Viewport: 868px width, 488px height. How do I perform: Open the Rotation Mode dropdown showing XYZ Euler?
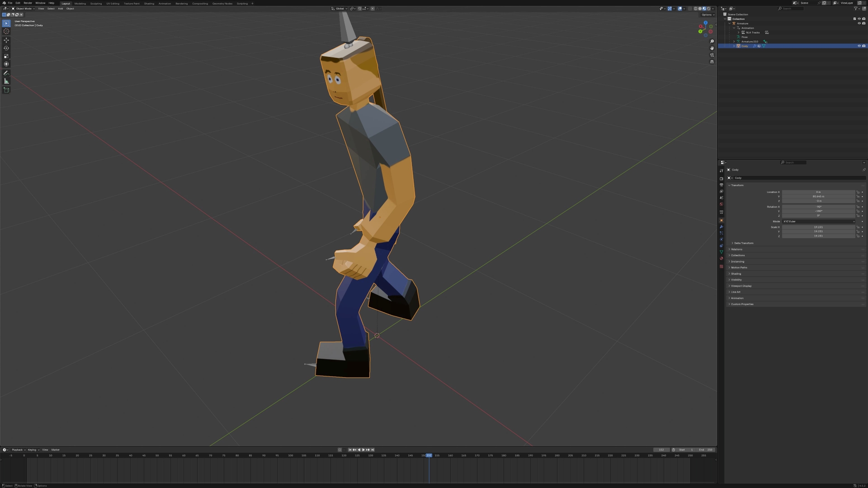coord(818,221)
